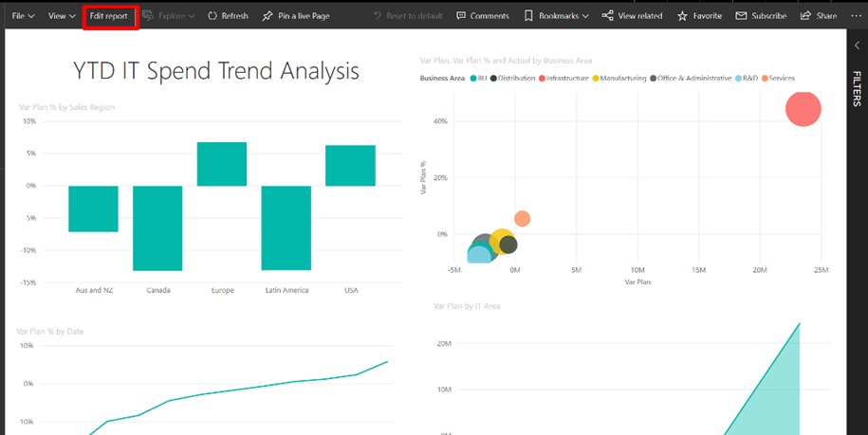Click the YTD IT Spend Trend Analysis title
The height and width of the screenshot is (435, 868).
tap(216, 71)
